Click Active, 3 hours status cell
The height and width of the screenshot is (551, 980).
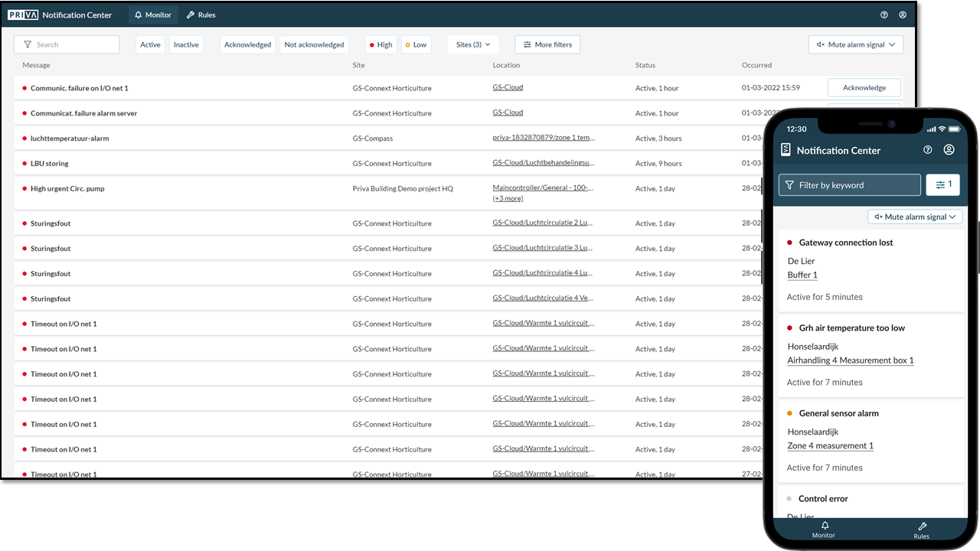coord(658,139)
